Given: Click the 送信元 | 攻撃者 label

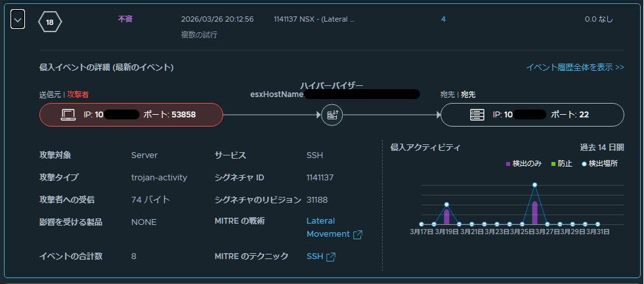Looking at the screenshot, I should point(64,95).
